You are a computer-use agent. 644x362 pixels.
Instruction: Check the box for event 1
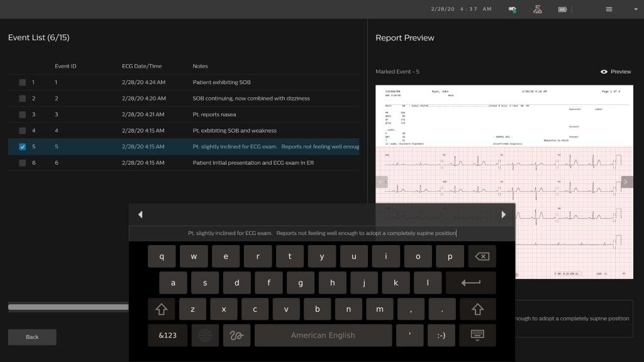(23, 82)
